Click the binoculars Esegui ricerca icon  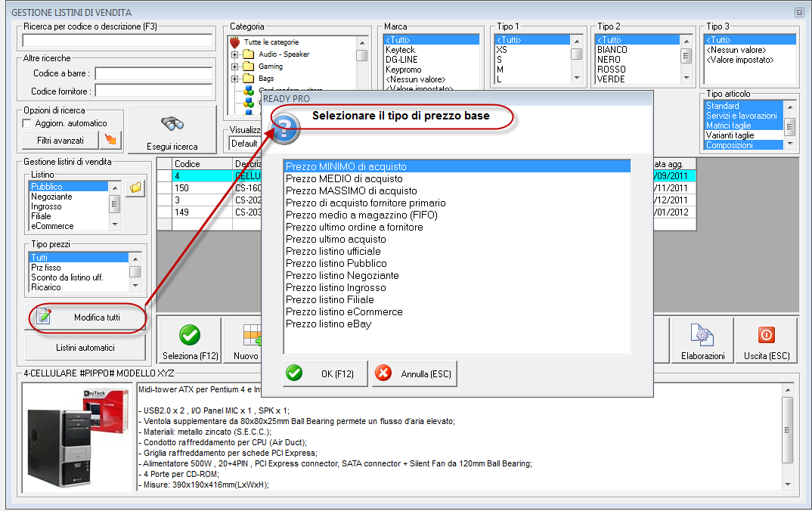[172, 124]
